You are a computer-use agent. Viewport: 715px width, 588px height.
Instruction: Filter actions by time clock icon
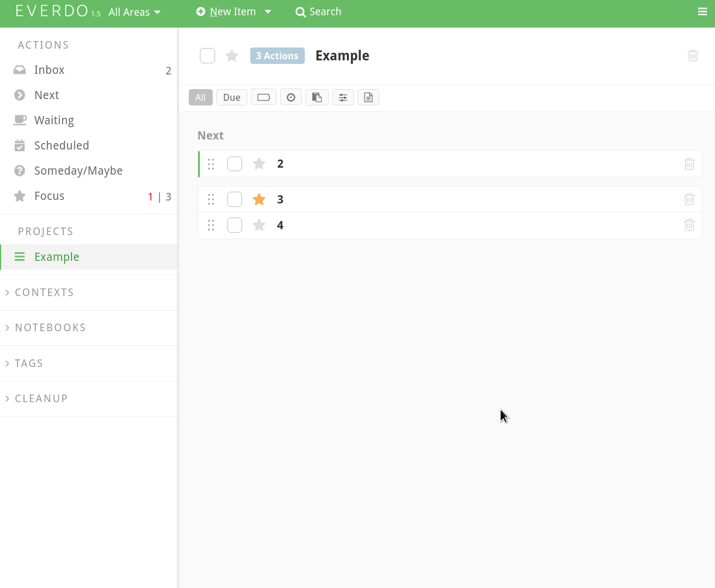tap(291, 97)
